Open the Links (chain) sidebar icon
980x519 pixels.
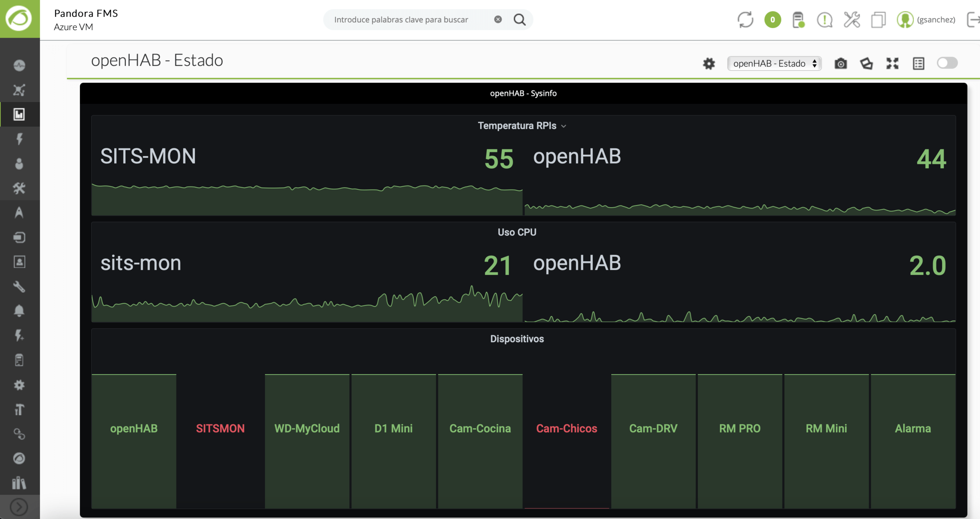pos(19,434)
